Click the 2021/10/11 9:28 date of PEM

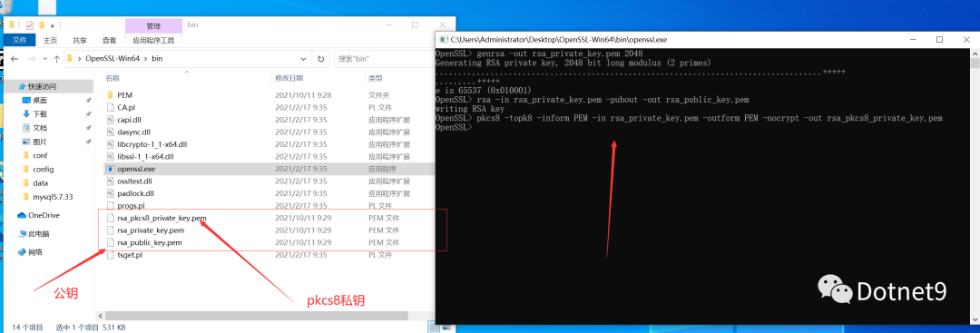click(x=303, y=95)
